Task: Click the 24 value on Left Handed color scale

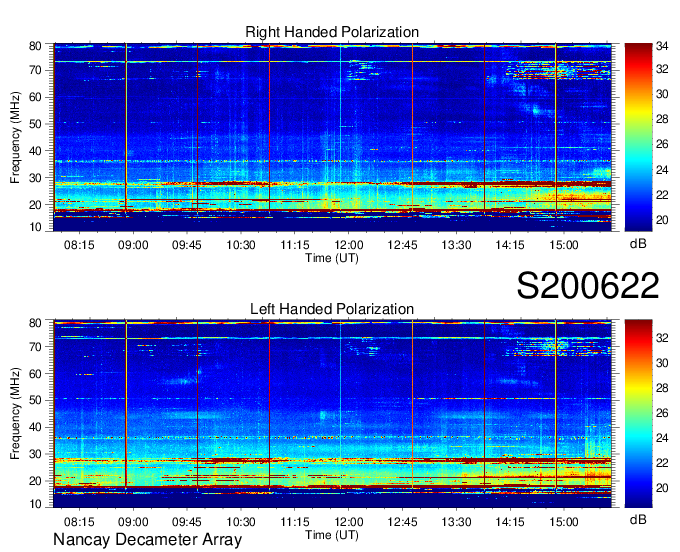Action: click(662, 438)
